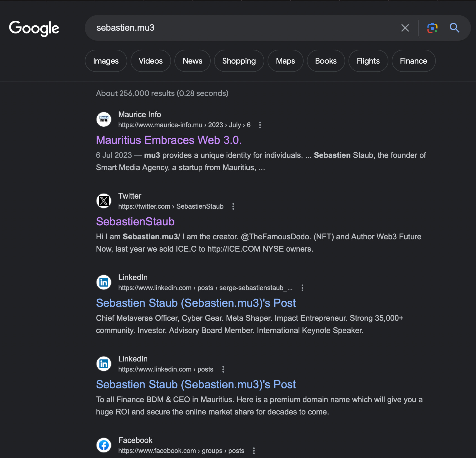Switch to Maps results

[x=285, y=61]
